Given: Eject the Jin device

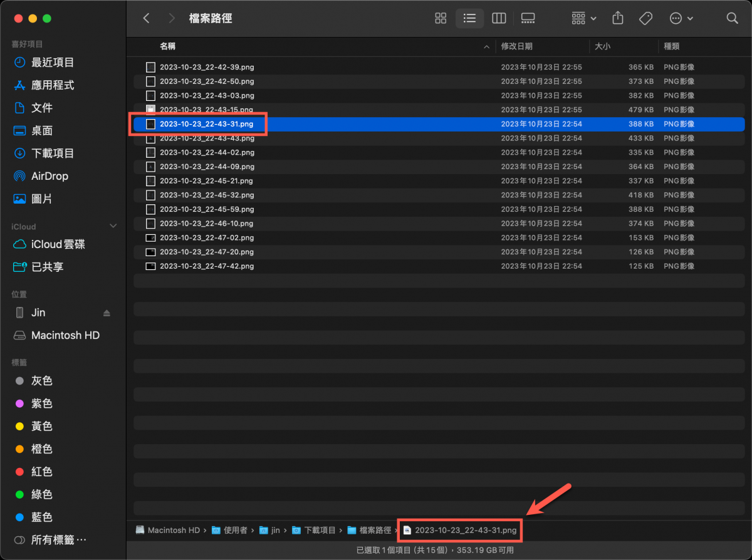Looking at the screenshot, I should click(107, 313).
